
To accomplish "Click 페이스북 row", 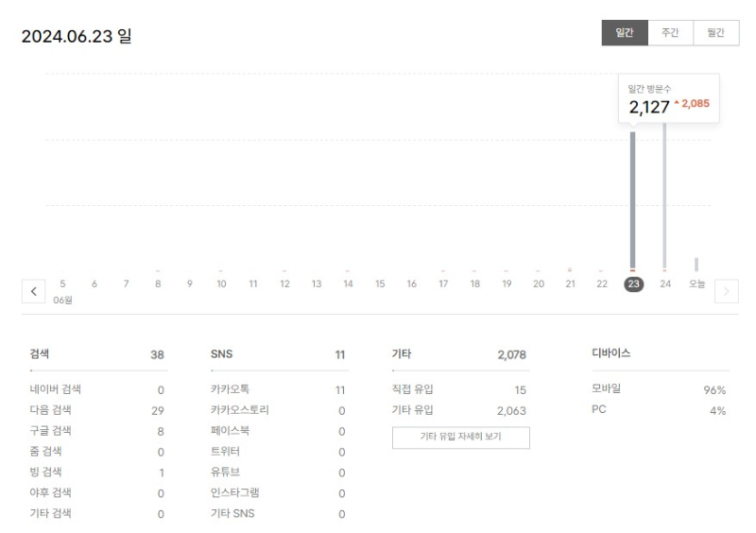I will tap(278, 431).
